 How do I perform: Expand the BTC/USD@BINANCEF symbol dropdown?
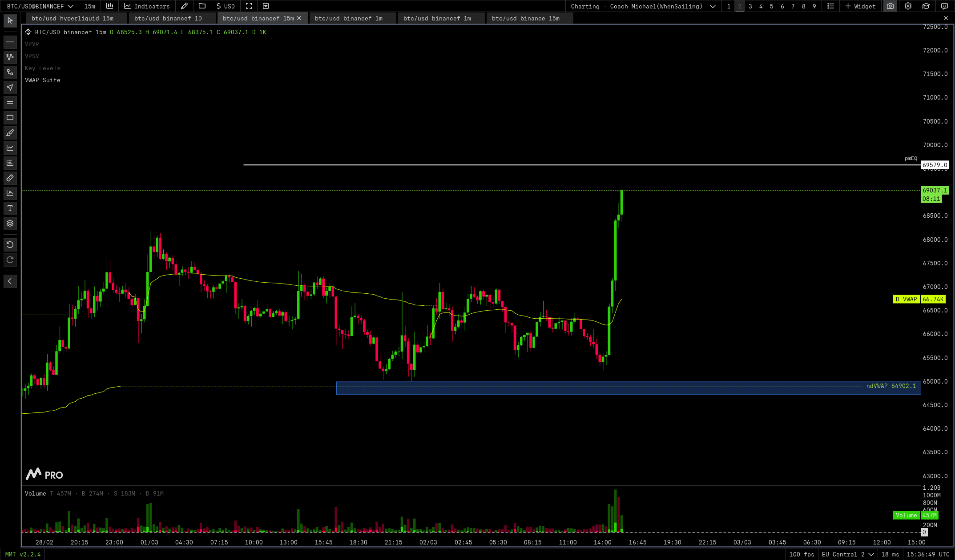[40, 6]
